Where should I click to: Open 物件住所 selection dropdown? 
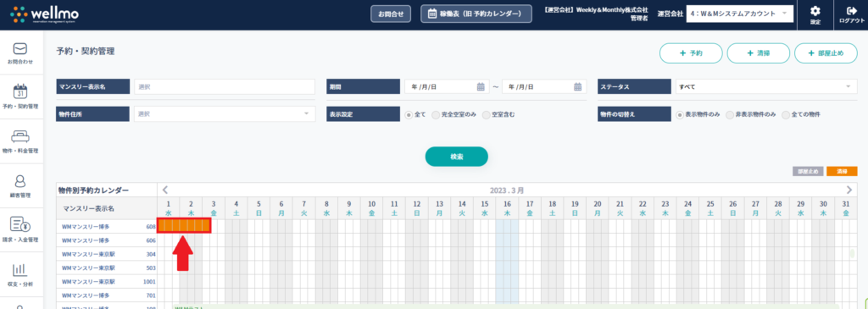pos(224,114)
